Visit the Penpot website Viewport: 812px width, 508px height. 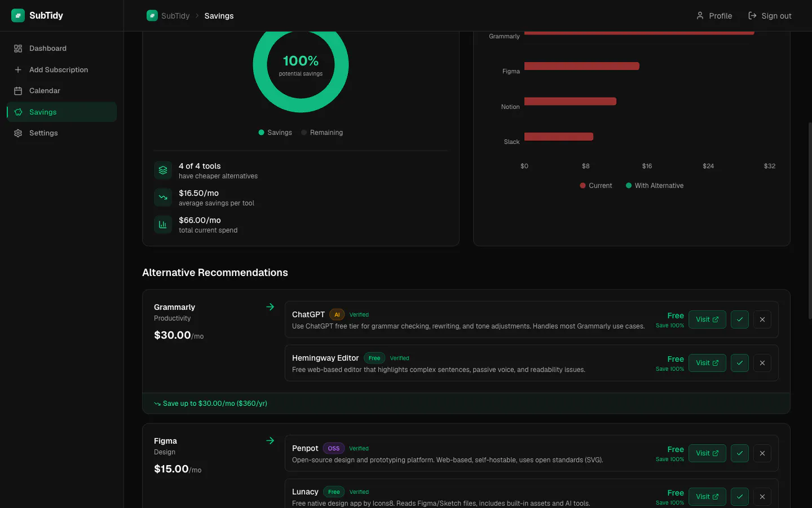pos(707,453)
